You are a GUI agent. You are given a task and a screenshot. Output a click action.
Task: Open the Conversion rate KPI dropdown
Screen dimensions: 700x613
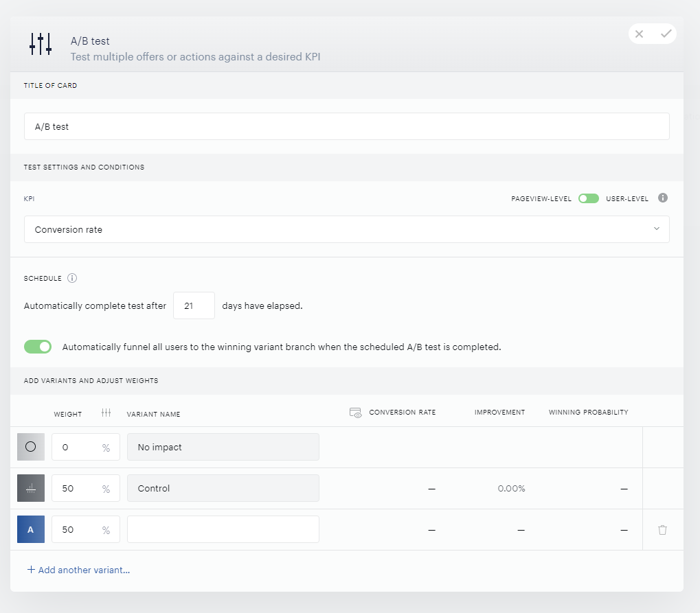346,229
